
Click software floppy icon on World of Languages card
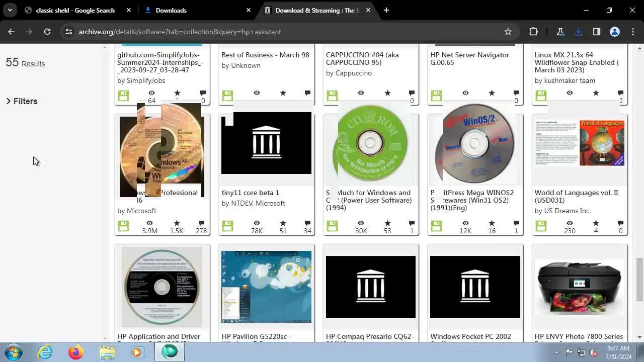[541, 226]
